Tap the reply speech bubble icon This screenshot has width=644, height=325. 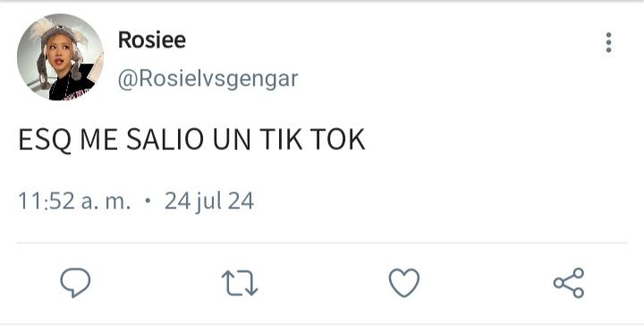point(75,283)
